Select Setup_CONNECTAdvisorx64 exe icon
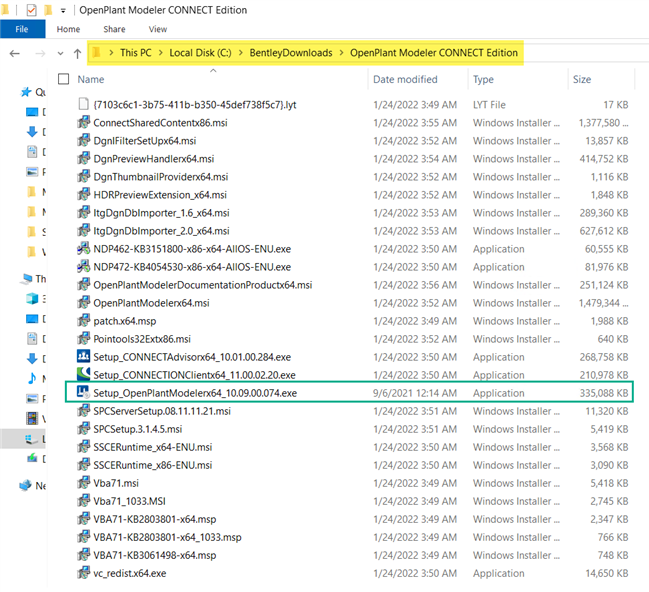Viewport: 649px width, 592px height. click(84, 356)
